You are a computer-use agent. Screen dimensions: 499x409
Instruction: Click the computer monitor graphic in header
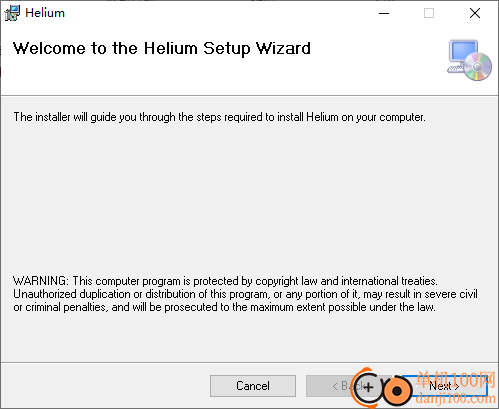coord(463,55)
